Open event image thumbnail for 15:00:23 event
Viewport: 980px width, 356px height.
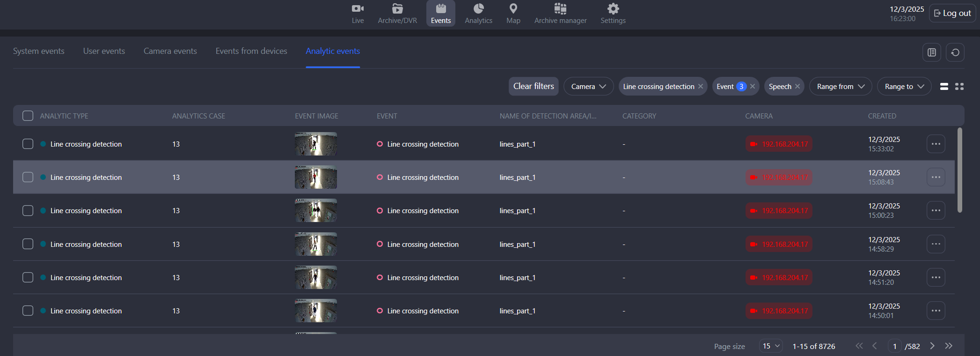[x=315, y=211]
